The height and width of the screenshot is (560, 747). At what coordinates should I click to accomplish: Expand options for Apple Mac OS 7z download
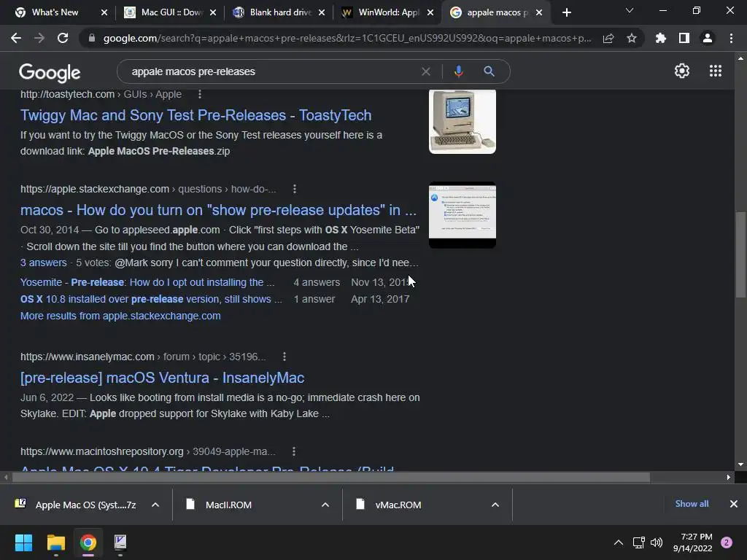point(155,505)
